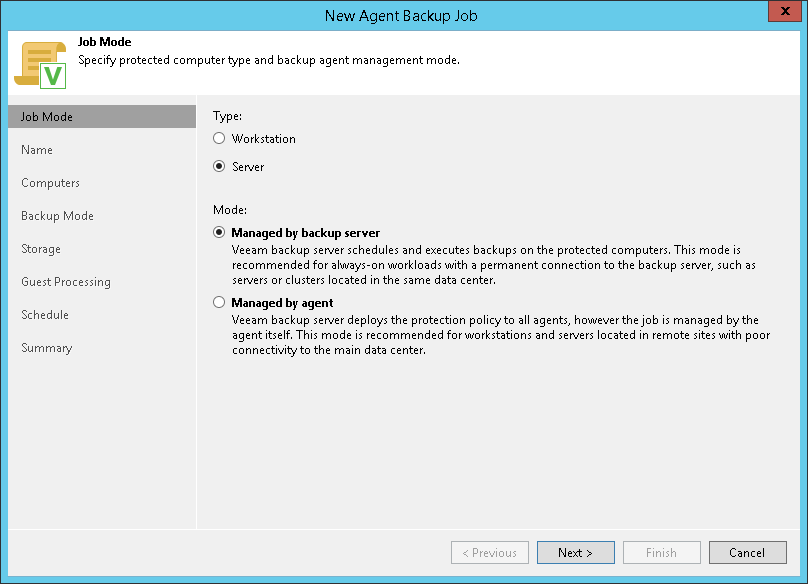808x584 pixels.
Task: Navigate to the Guest Processing step
Action: (66, 282)
